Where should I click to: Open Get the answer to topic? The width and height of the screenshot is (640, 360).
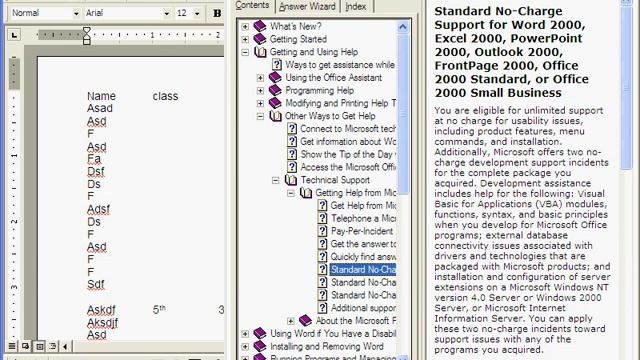(x=363, y=244)
